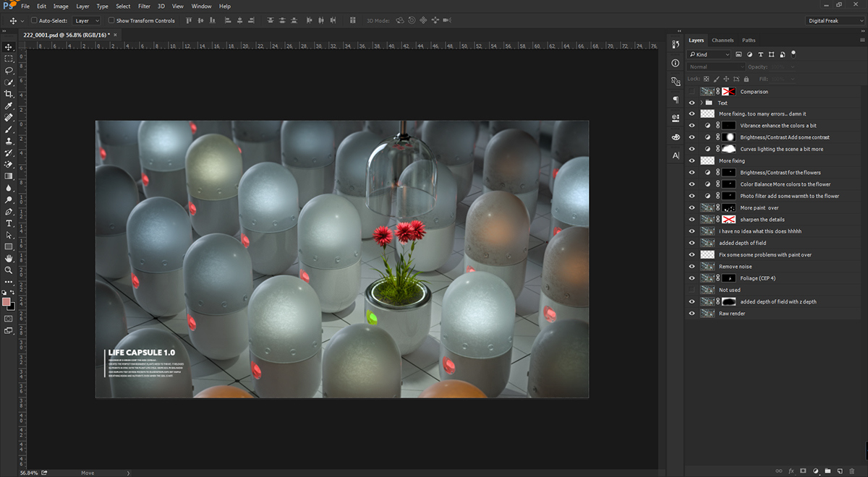868x477 pixels.
Task: Select the Lasso tool
Action: (9, 71)
